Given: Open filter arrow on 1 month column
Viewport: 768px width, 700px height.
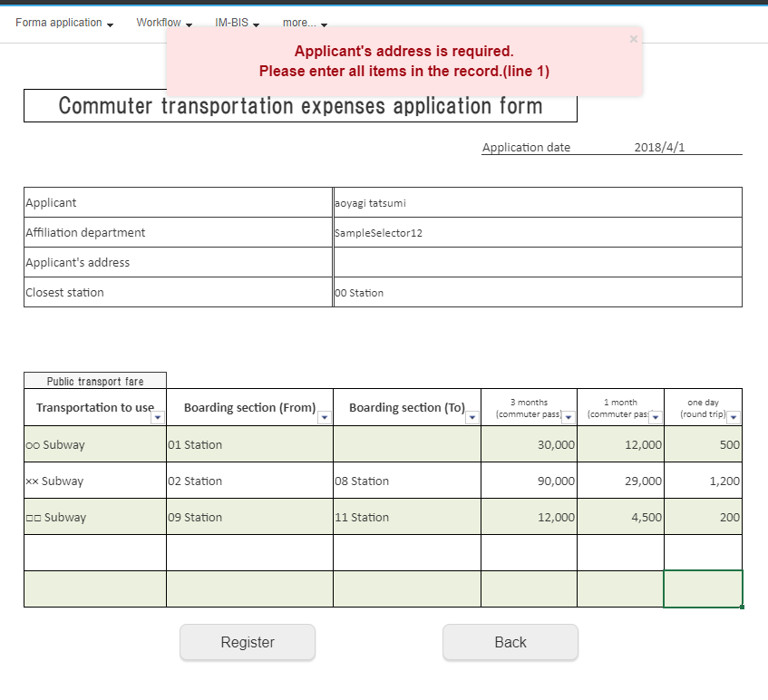Looking at the screenshot, I should coord(656,417).
